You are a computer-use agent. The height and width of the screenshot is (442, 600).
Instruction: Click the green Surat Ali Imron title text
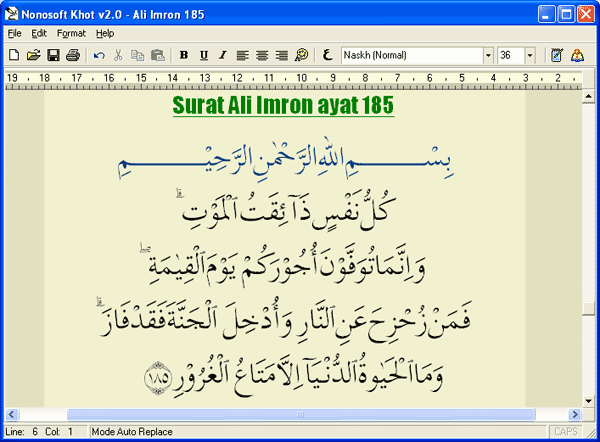click(283, 105)
